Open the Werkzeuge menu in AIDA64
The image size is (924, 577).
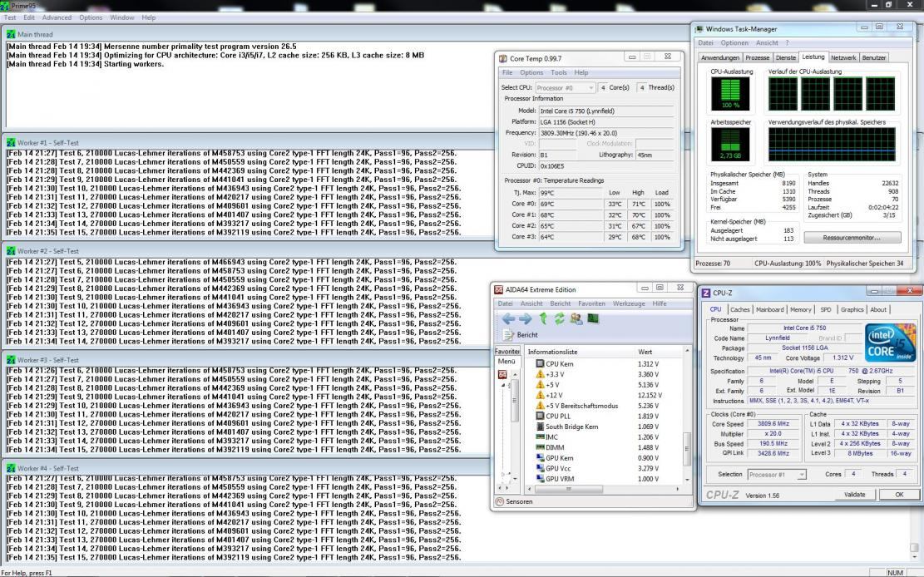pos(629,303)
